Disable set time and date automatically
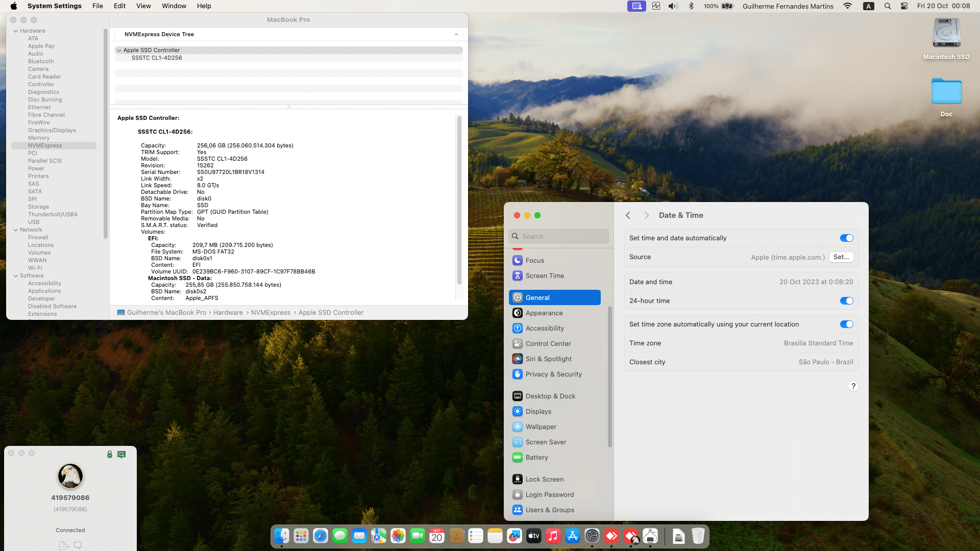 [846, 238]
